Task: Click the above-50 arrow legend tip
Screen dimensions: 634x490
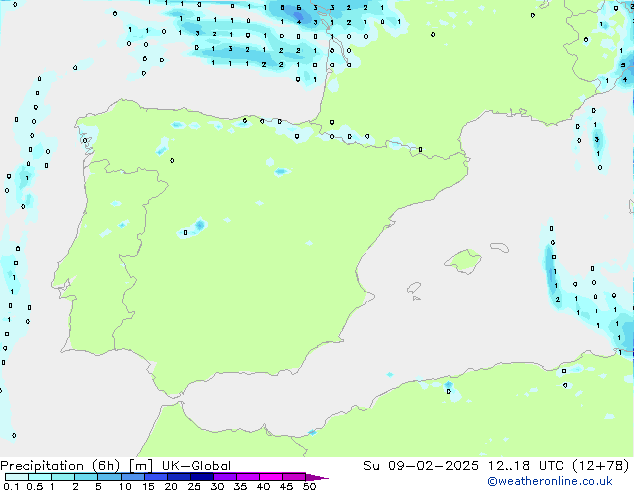Action: 317,477
